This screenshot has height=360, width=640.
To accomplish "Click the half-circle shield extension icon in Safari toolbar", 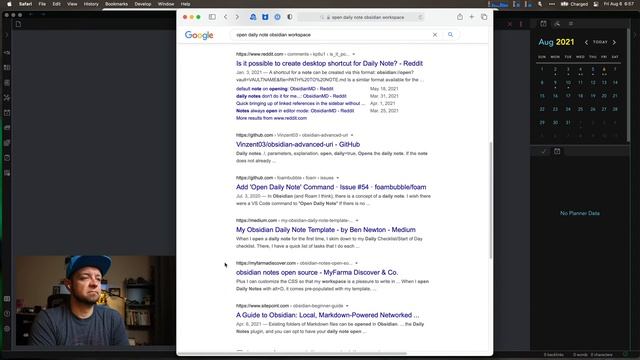I will coord(290,17).
